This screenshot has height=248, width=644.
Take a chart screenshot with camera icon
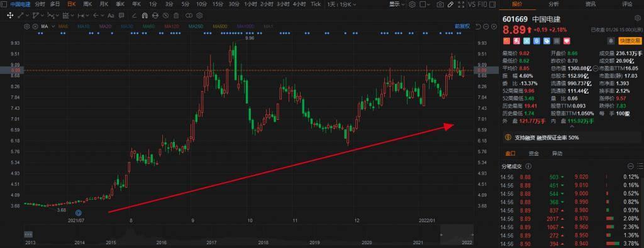[440, 4]
